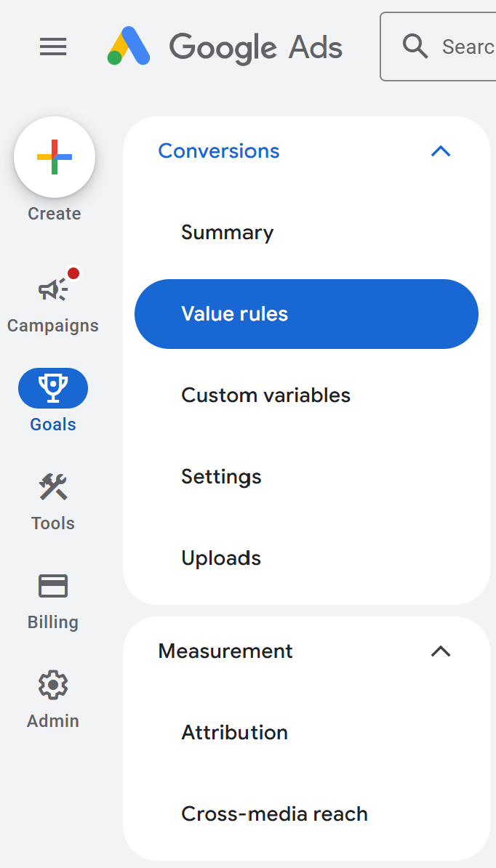Open the Uploads page
The width and height of the screenshot is (496, 868).
click(221, 558)
